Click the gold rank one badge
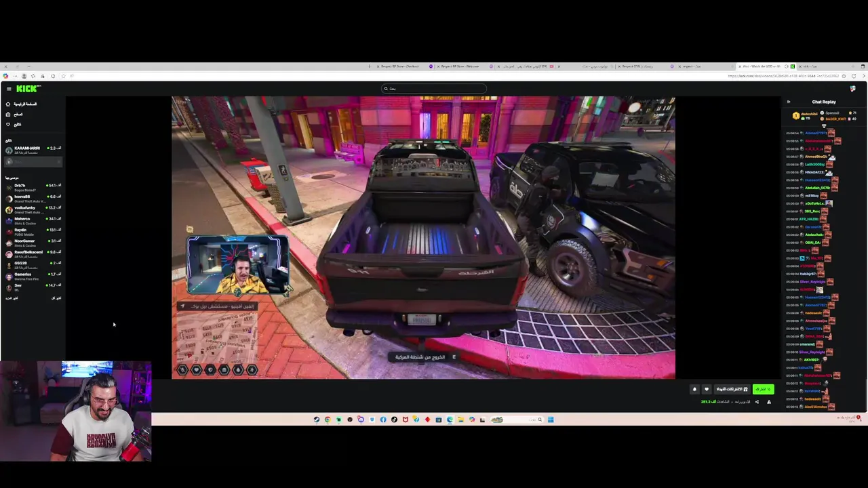The height and width of the screenshot is (488, 868). pos(796,116)
